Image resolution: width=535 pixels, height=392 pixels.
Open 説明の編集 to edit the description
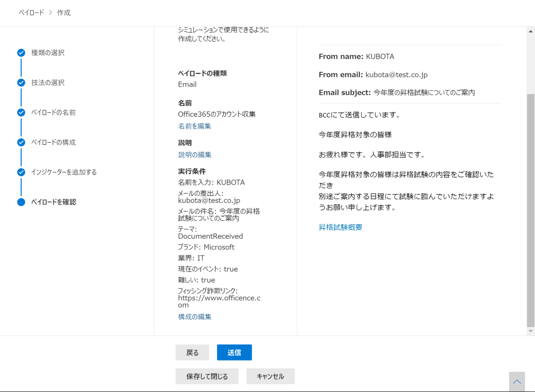pyautogui.click(x=194, y=155)
